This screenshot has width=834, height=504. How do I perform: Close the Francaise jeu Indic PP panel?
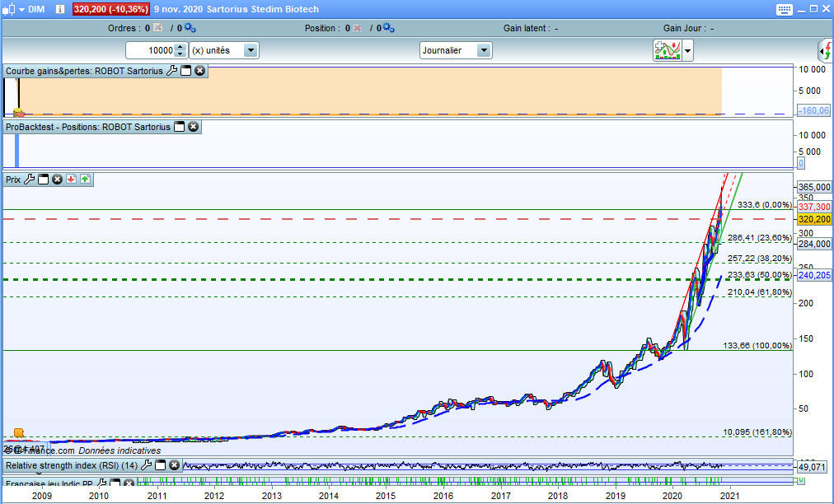[x=129, y=483]
